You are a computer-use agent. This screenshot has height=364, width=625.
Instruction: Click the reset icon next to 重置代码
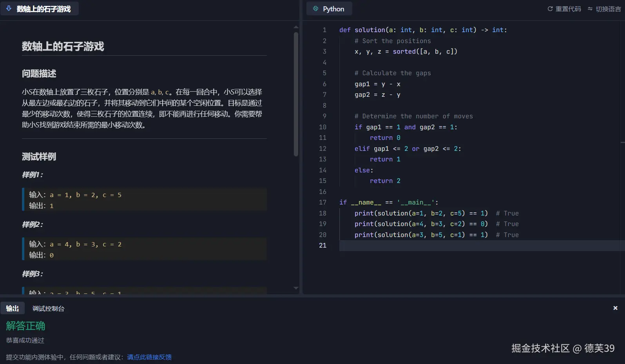pyautogui.click(x=550, y=9)
